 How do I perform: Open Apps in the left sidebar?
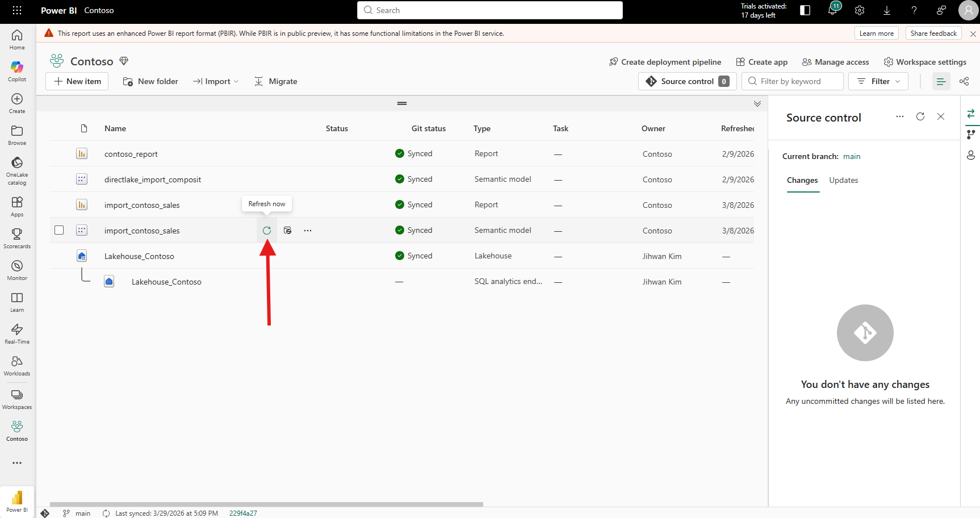[x=17, y=206]
